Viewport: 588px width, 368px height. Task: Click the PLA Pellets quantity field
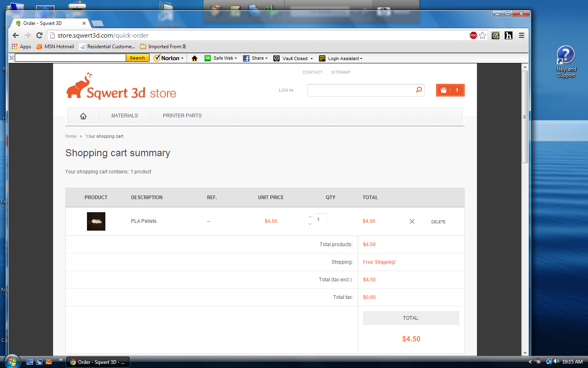click(321, 220)
